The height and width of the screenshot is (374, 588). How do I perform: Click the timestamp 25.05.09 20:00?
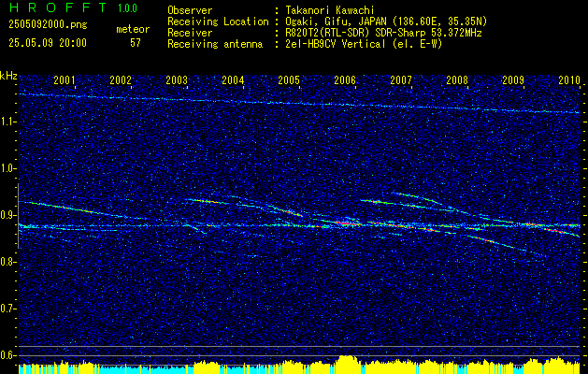[48, 43]
